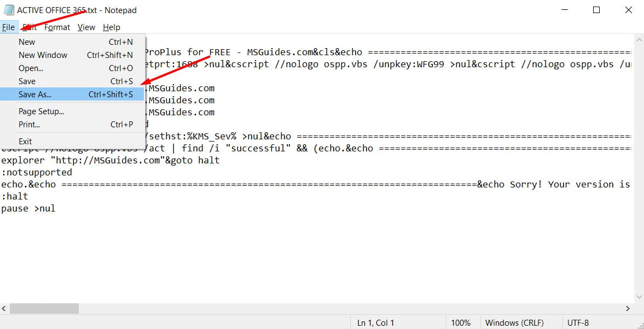Choose New from the File menu

pos(73,42)
